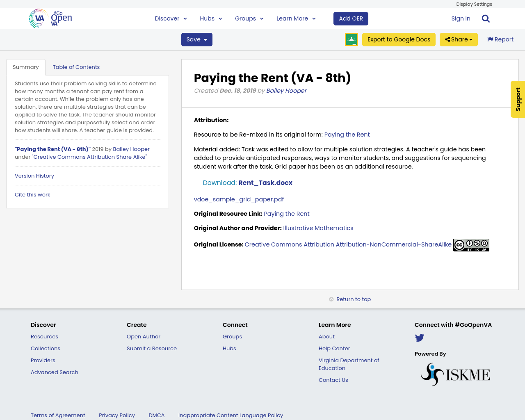
Task: Share resource to Google Classroom
Action: pyautogui.click(x=351, y=39)
